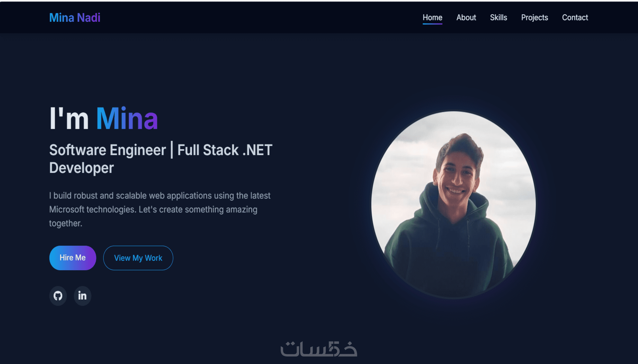Open the GitHub profile icon
638x364 pixels.
pyautogui.click(x=58, y=296)
